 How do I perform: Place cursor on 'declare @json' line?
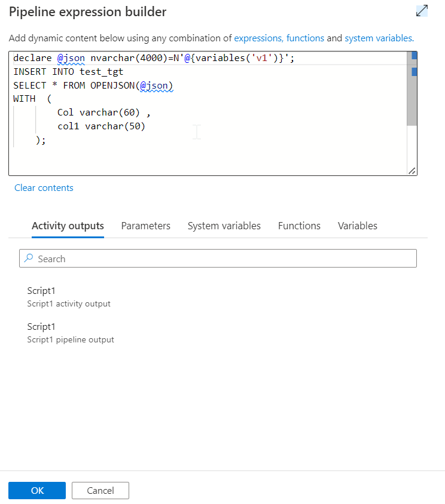pyautogui.click(x=154, y=58)
